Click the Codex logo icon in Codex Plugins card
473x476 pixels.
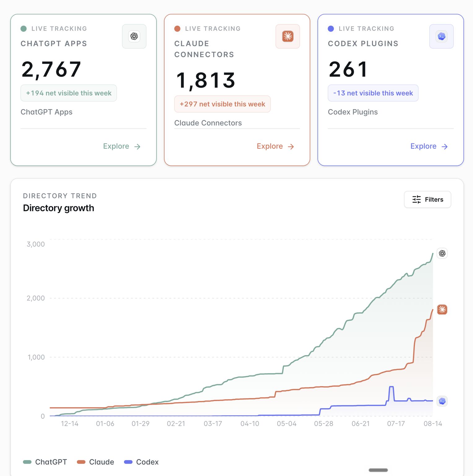pos(441,36)
